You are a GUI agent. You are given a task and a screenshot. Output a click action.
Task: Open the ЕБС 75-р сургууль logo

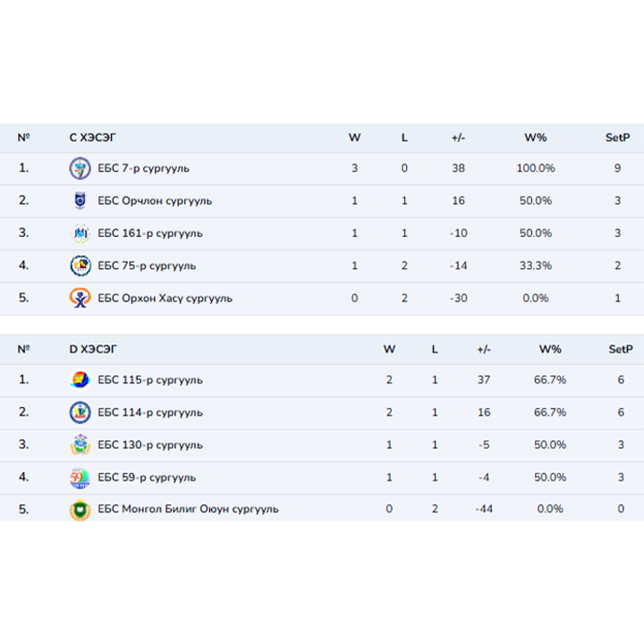[80, 266]
